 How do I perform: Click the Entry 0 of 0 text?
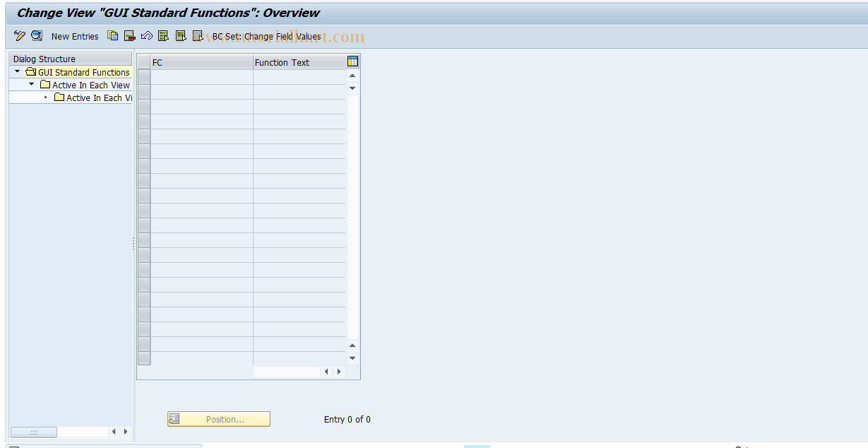click(347, 419)
